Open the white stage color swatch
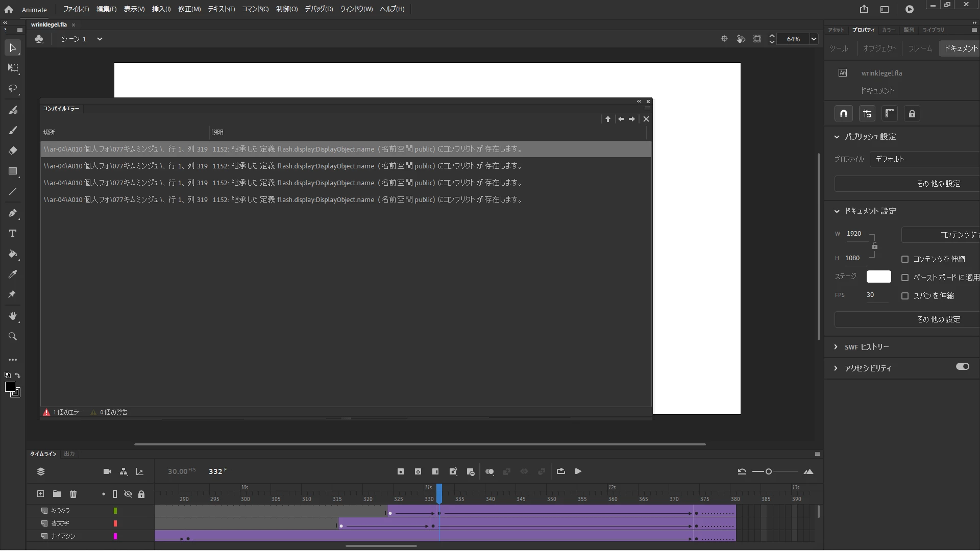980x551 pixels. click(x=878, y=277)
